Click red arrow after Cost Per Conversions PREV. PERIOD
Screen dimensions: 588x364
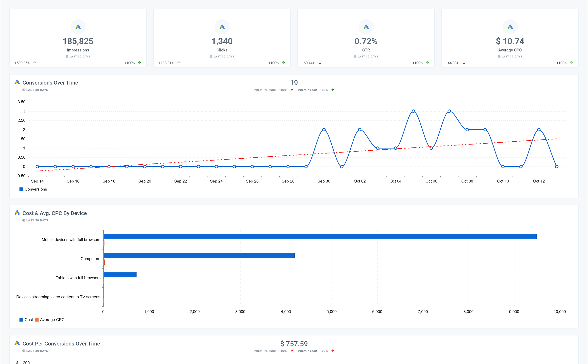point(292,351)
